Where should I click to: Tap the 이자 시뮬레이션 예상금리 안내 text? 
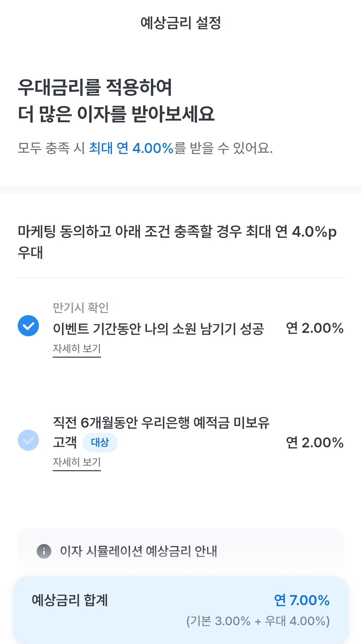click(x=138, y=551)
